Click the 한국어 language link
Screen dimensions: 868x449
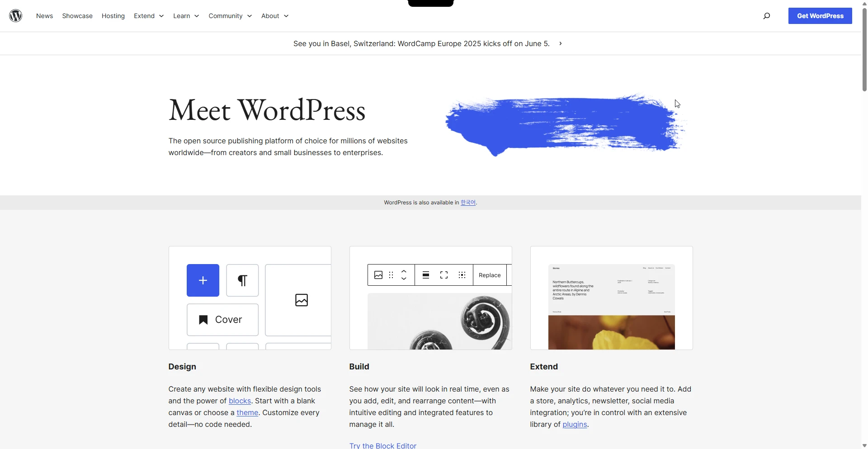(468, 203)
